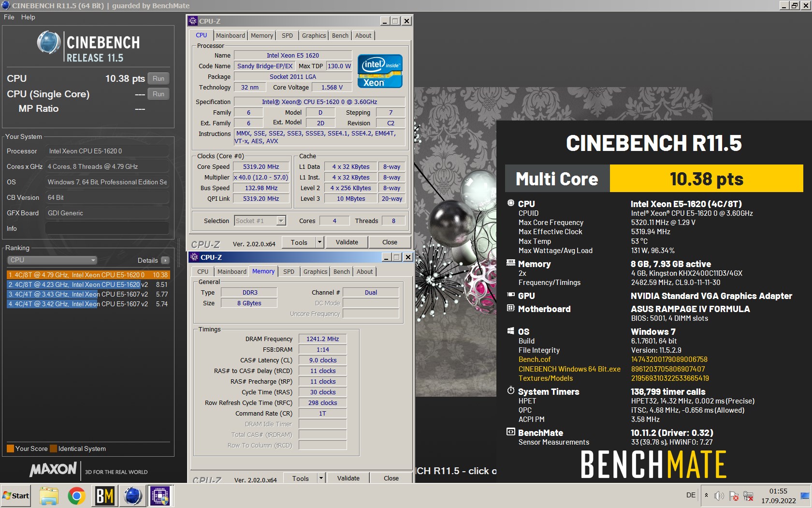Screen dimensions: 812x508
Task: Click the ranking Details arrow button
Action: [165, 260]
